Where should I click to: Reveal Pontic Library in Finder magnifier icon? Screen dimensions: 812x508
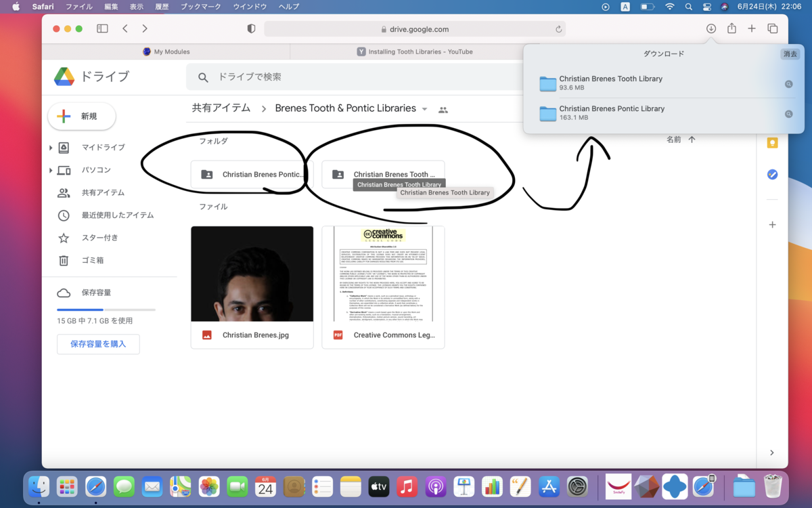788,114
